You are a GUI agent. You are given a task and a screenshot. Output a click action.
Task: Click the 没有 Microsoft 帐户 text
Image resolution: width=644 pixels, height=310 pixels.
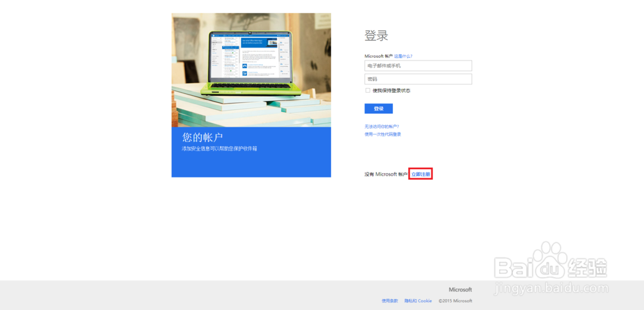pyautogui.click(x=386, y=174)
